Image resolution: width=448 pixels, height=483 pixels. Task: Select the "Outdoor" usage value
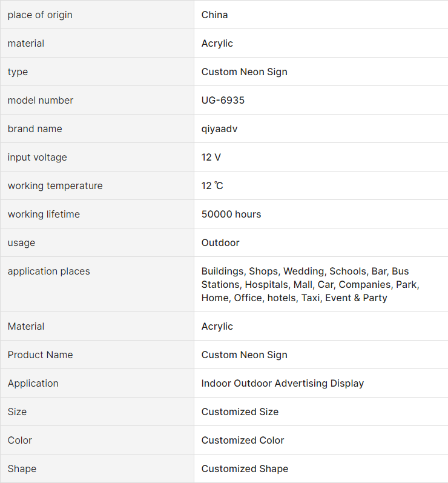click(x=220, y=242)
